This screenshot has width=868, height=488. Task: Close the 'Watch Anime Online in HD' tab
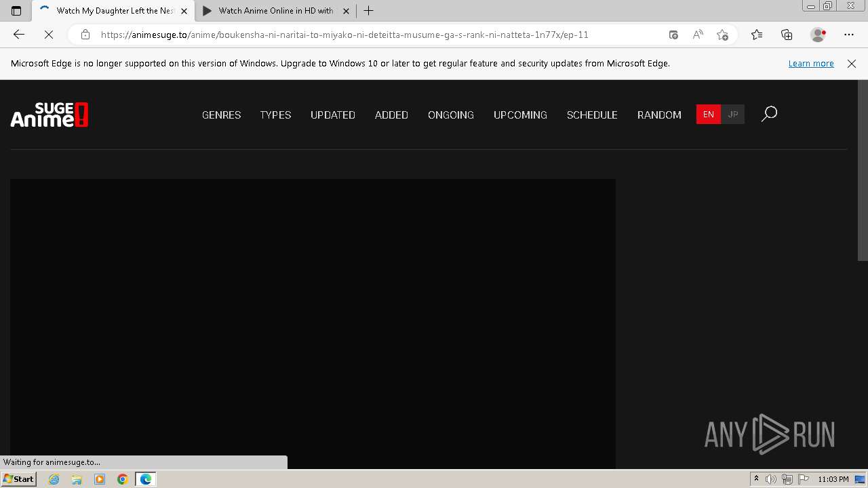(346, 11)
